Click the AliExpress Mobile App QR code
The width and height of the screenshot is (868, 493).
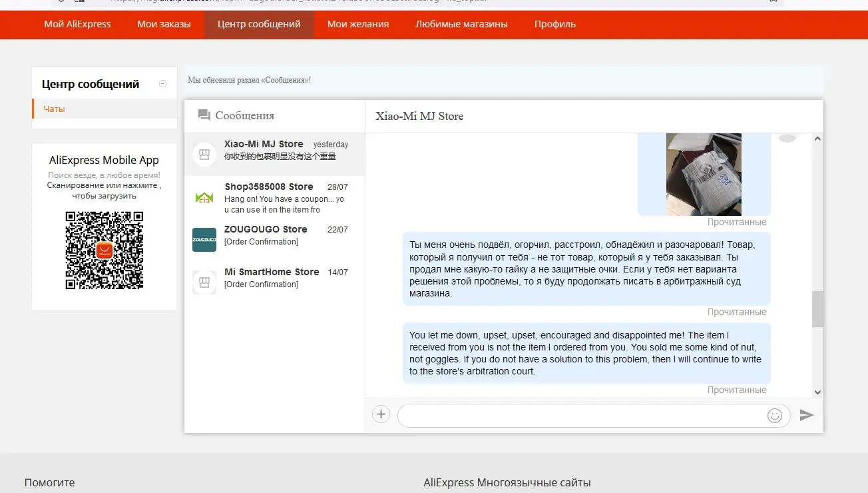pyautogui.click(x=104, y=250)
